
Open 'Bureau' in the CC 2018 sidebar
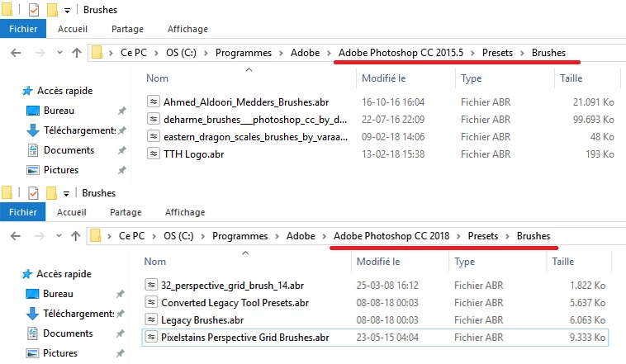coord(58,293)
